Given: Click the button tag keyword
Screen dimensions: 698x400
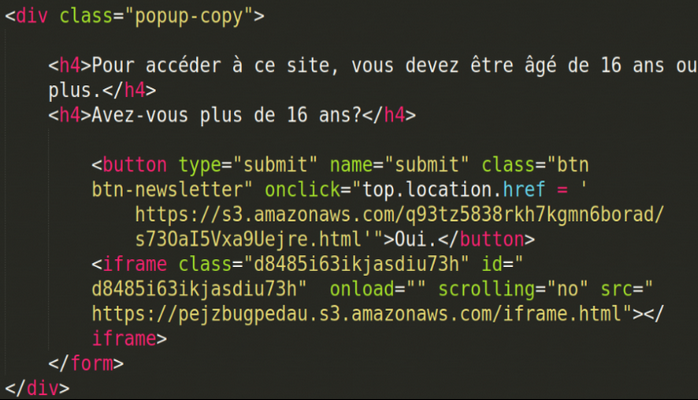Looking at the screenshot, I should click(135, 165).
